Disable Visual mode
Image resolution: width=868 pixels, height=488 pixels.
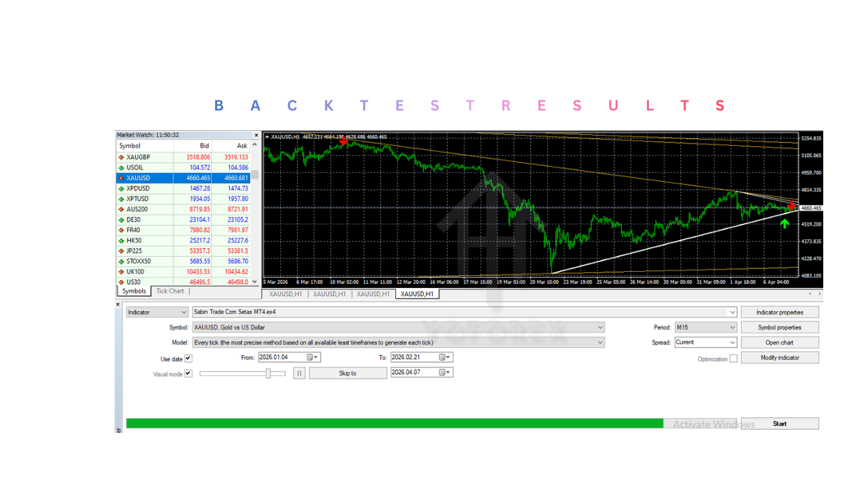[x=188, y=372]
